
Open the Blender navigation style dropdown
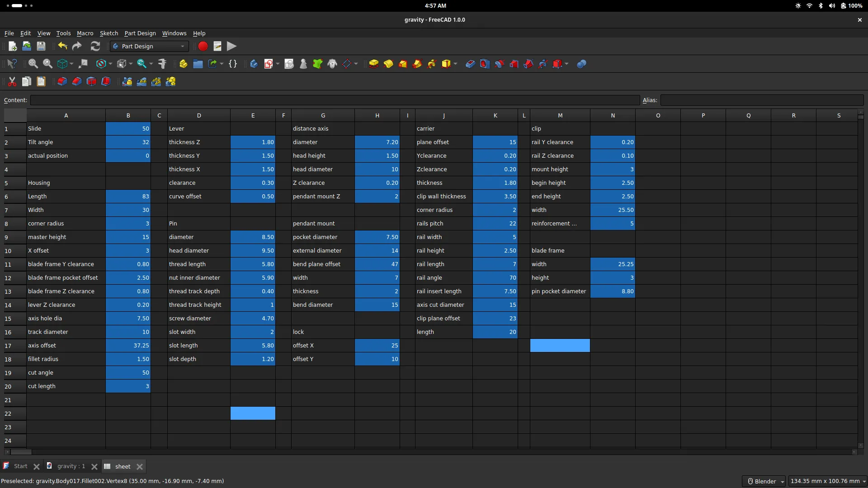764,481
